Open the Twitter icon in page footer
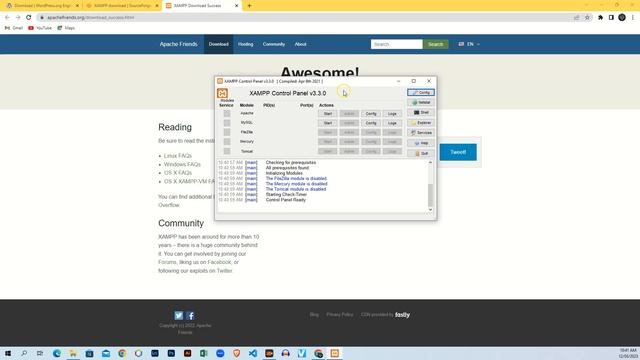Viewport: 640px width, 360px height. [179, 316]
